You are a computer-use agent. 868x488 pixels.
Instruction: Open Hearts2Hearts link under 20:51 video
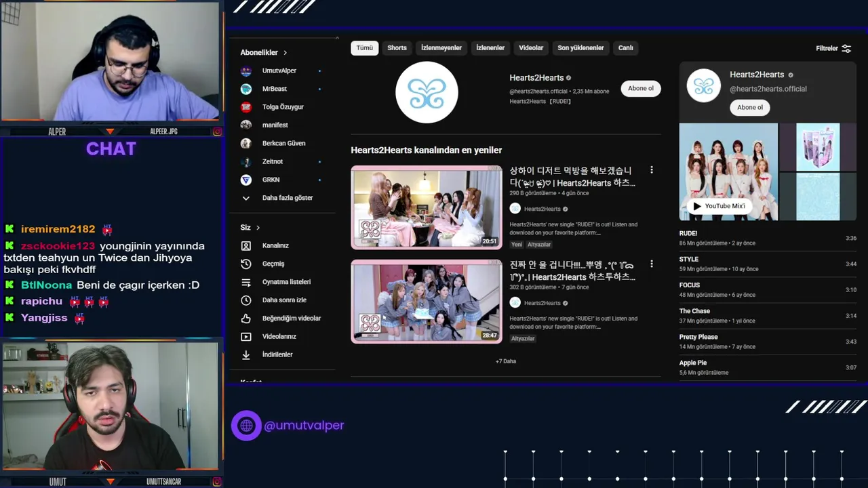point(542,209)
